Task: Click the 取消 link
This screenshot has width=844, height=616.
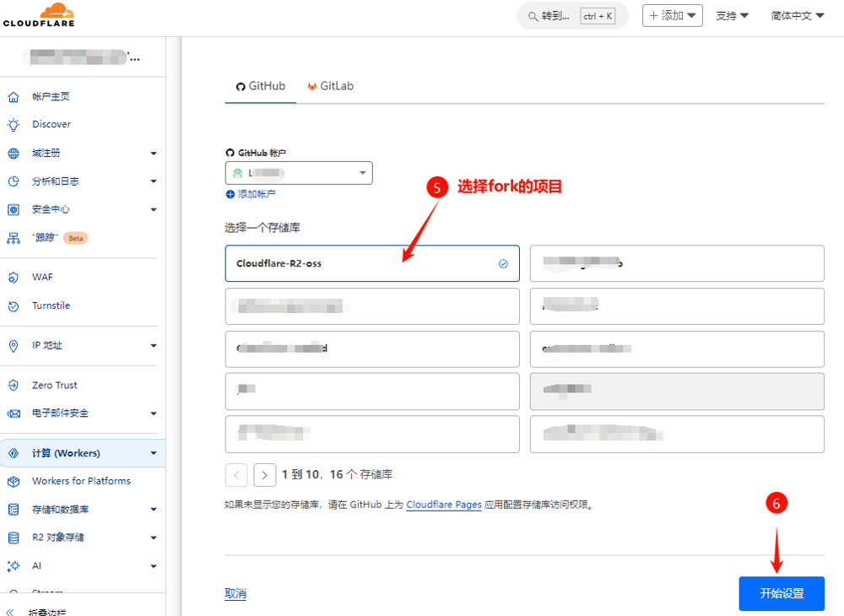Action: (235, 594)
